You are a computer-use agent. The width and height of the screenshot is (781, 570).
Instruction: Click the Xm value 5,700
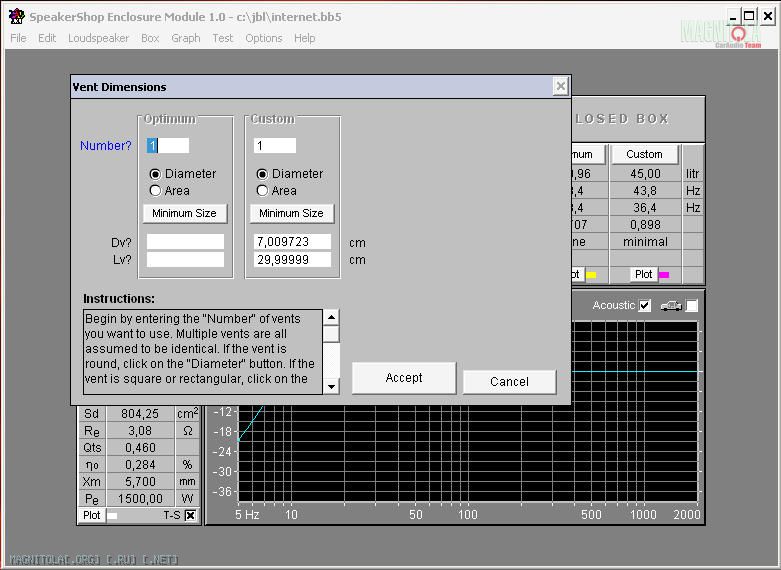pyautogui.click(x=140, y=481)
